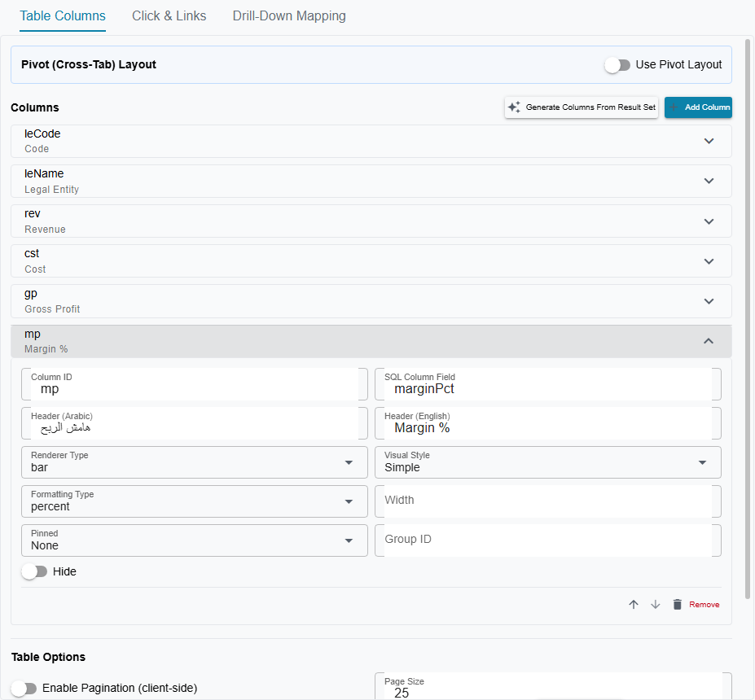Click the SQL Column Field input
The width and height of the screenshot is (755, 700).
pos(548,384)
